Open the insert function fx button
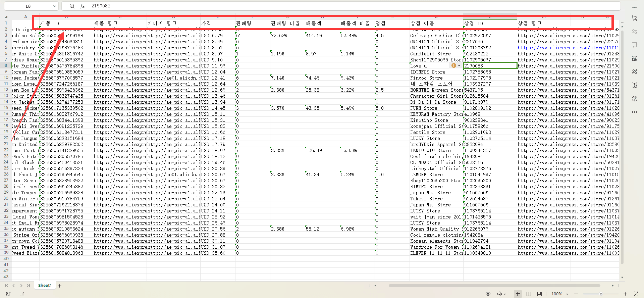The image size is (644, 298). 82,6
